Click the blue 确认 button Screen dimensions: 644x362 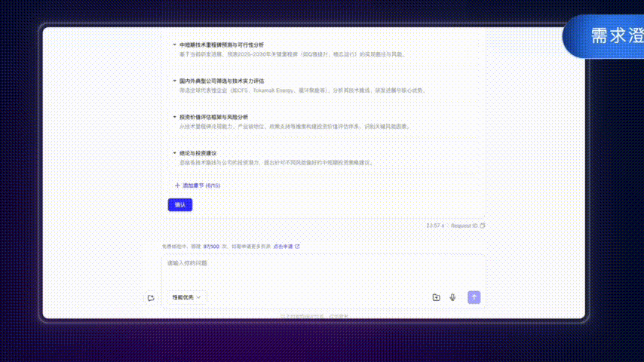pos(180,204)
